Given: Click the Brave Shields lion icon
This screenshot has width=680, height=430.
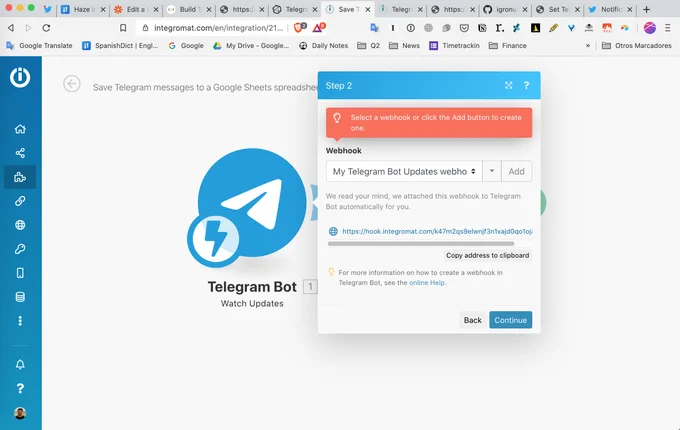Looking at the screenshot, I should pos(299,28).
